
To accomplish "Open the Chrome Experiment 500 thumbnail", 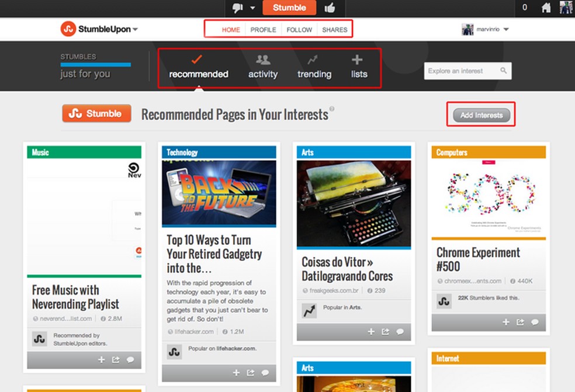I will pyautogui.click(x=489, y=197).
